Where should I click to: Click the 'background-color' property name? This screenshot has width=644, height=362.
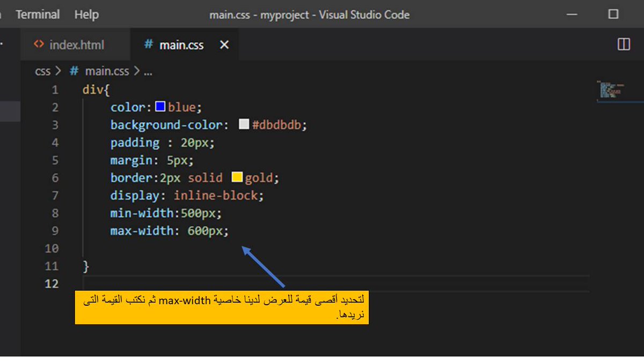(166, 125)
